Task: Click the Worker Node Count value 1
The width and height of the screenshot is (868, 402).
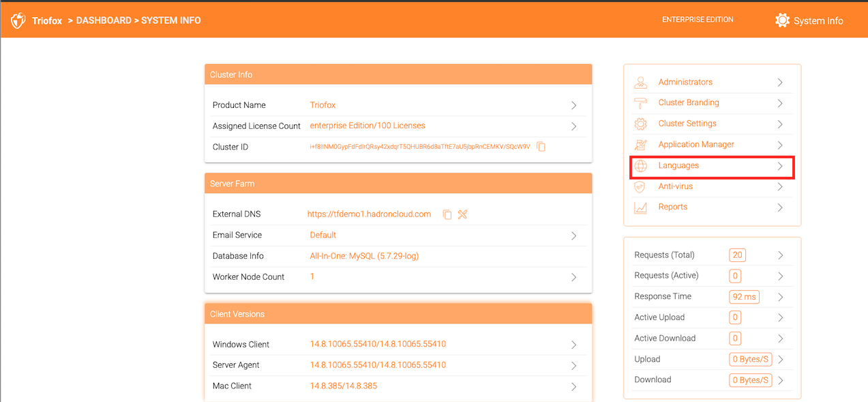Action: coord(312,276)
